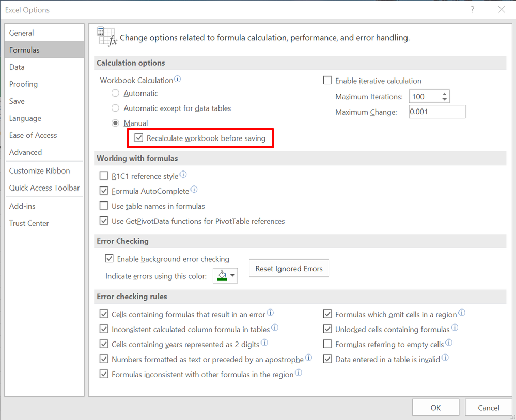
Task: Click info icon for formulas inconsistent in region
Action: 299,372
